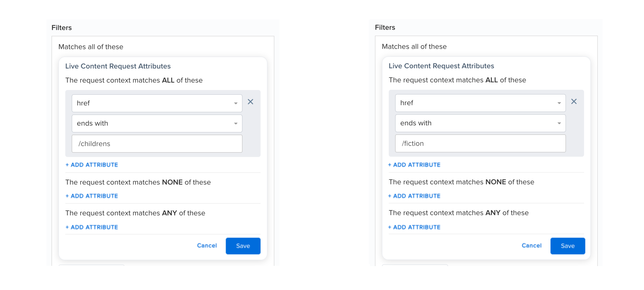
Task: Add attribute under NONE in left panel
Action: (x=92, y=196)
